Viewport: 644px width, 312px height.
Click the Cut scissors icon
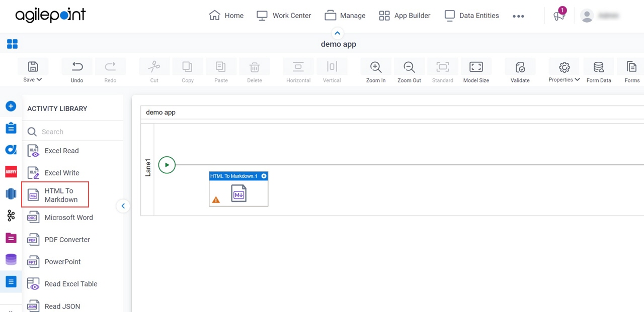point(154,67)
